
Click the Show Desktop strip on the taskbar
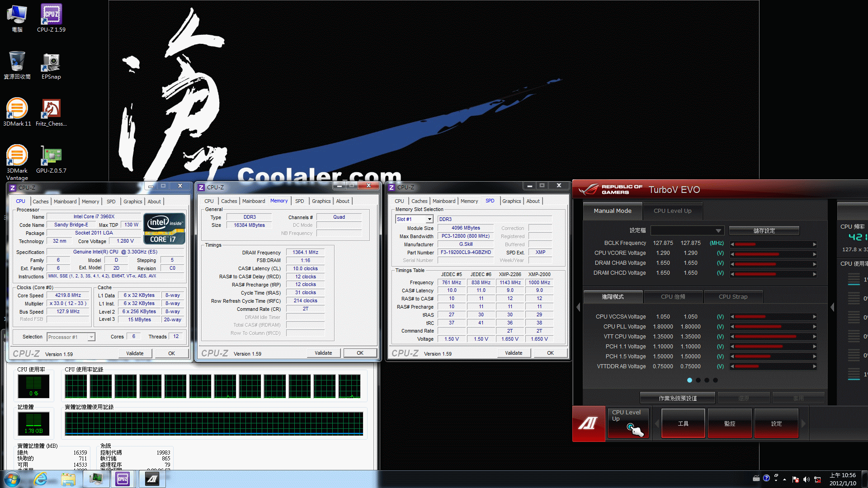pos(864,479)
